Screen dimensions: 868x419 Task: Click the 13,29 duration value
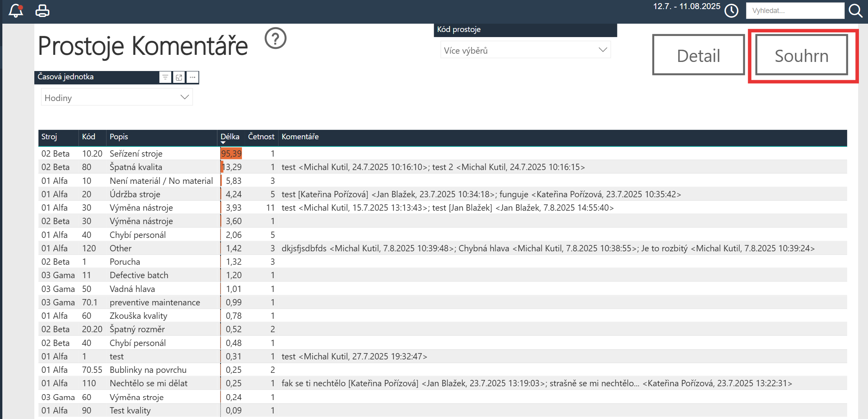[232, 167]
